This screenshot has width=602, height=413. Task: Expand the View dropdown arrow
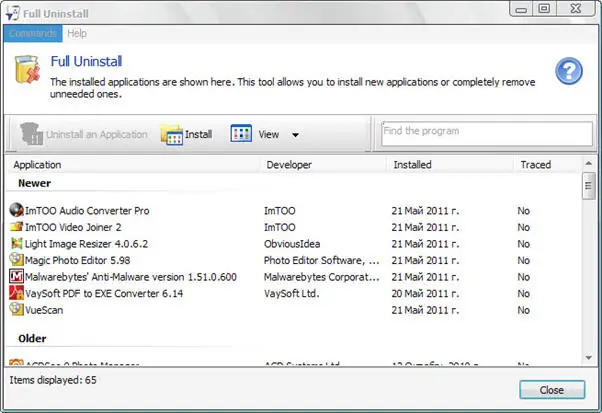295,135
